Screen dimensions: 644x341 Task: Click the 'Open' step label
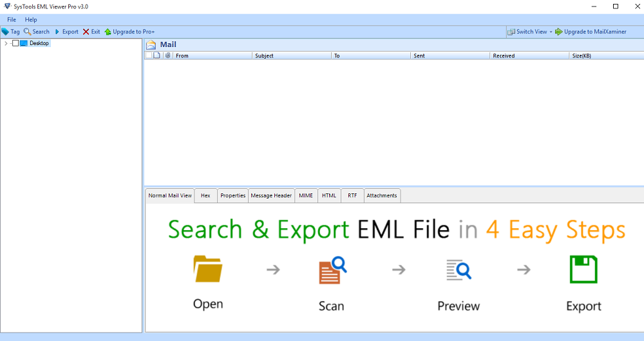pos(208,304)
